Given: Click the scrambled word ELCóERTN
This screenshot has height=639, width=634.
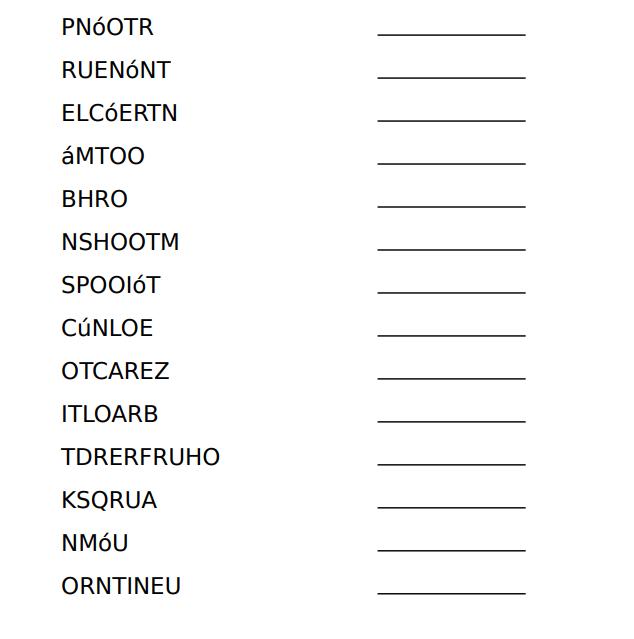Looking at the screenshot, I should click(x=119, y=114).
